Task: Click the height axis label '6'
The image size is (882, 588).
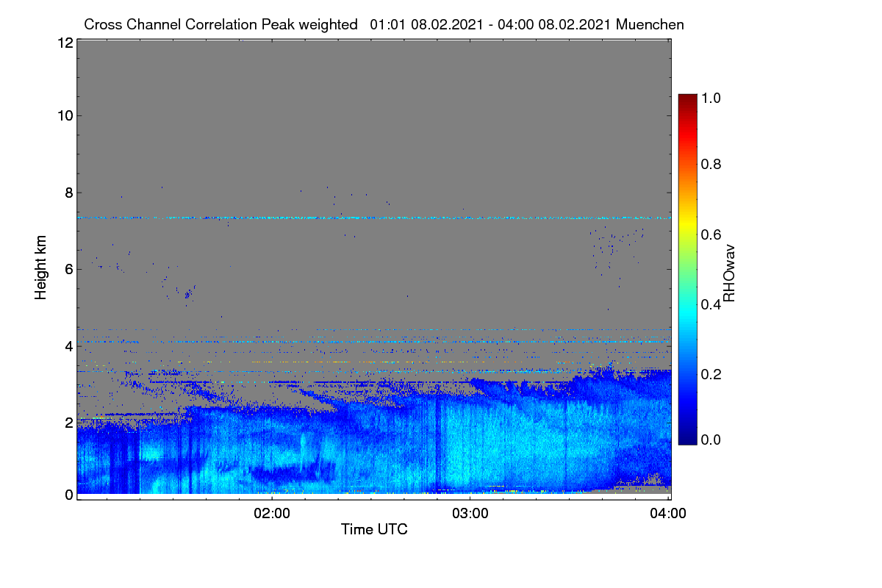Action: (x=68, y=269)
